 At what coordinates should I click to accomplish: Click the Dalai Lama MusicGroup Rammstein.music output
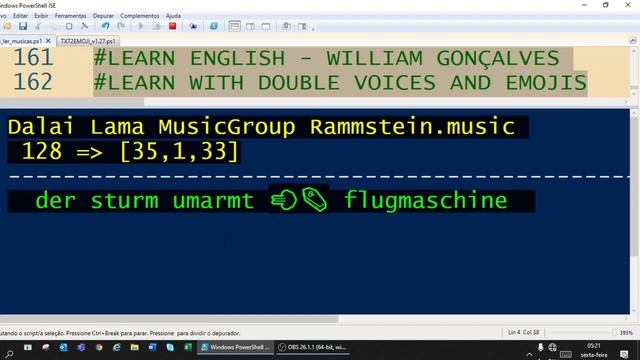click(x=261, y=127)
